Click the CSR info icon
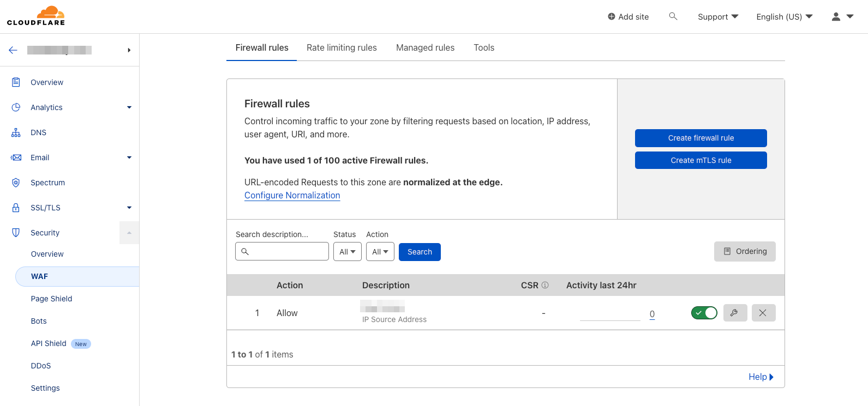This screenshot has height=406, width=868. coord(544,285)
